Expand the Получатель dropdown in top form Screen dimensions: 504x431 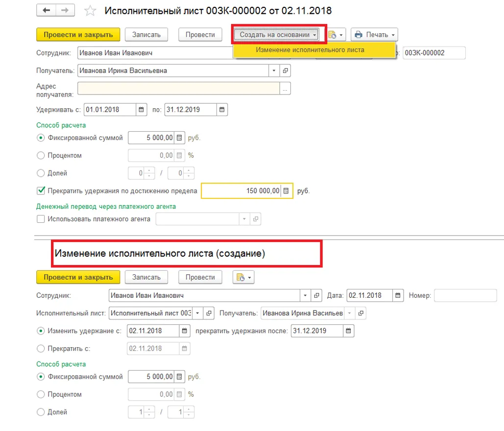[274, 71]
